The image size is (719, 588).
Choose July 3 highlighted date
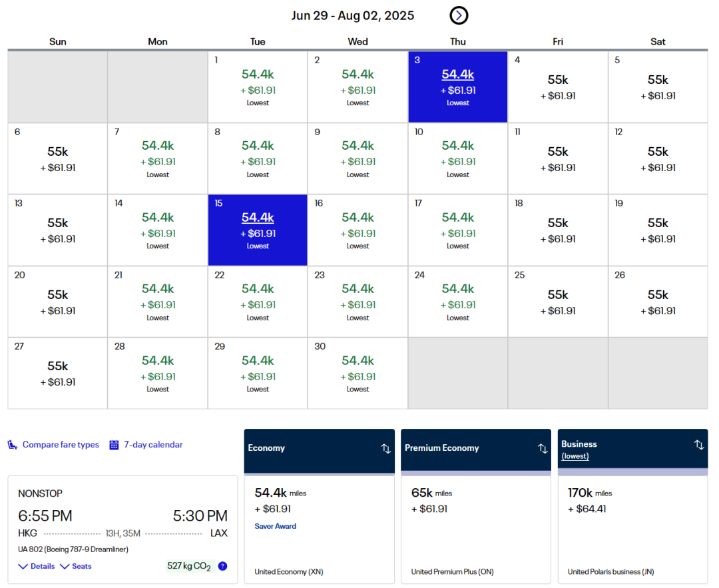click(x=457, y=87)
